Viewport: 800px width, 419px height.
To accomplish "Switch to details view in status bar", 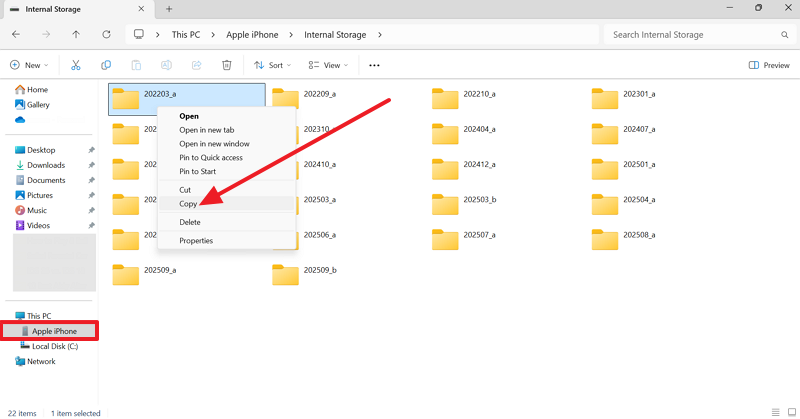I will (774, 412).
